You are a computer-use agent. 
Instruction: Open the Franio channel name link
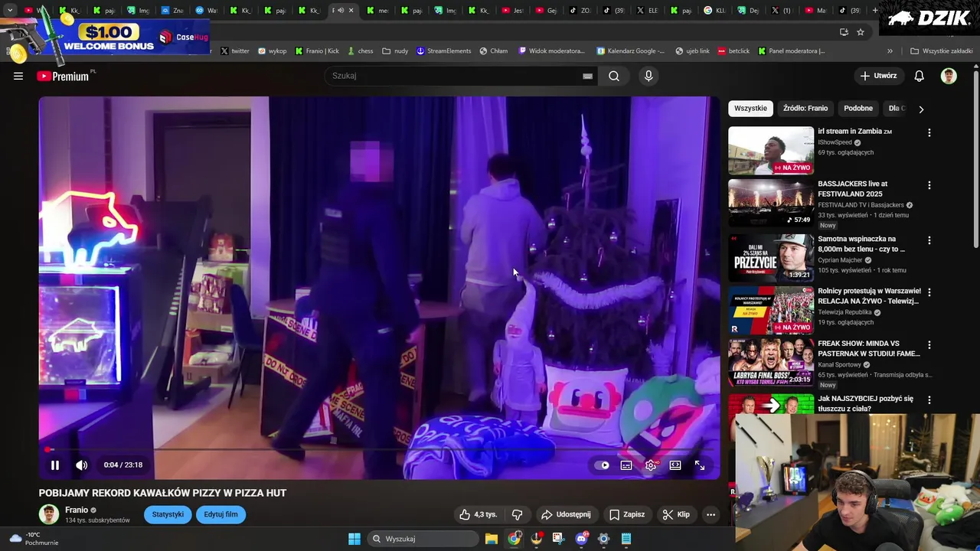pos(77,510)
